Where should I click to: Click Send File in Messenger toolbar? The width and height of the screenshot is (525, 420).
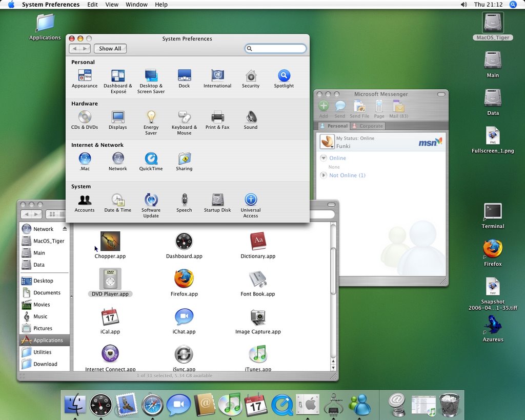(359, 109)
